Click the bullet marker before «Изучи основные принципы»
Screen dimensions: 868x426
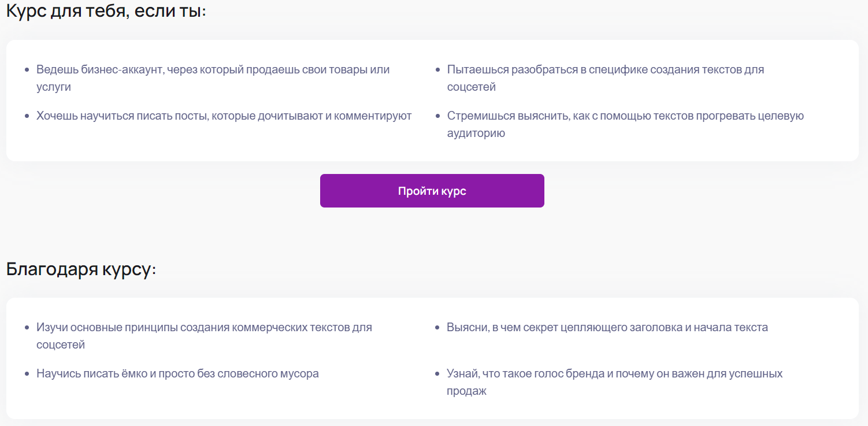click(27, 327)
